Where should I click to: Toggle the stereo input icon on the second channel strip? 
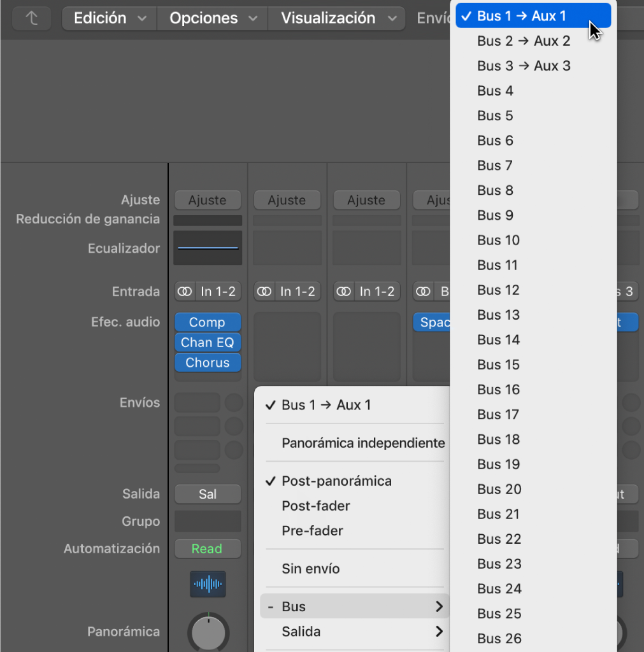pos(264,292)
